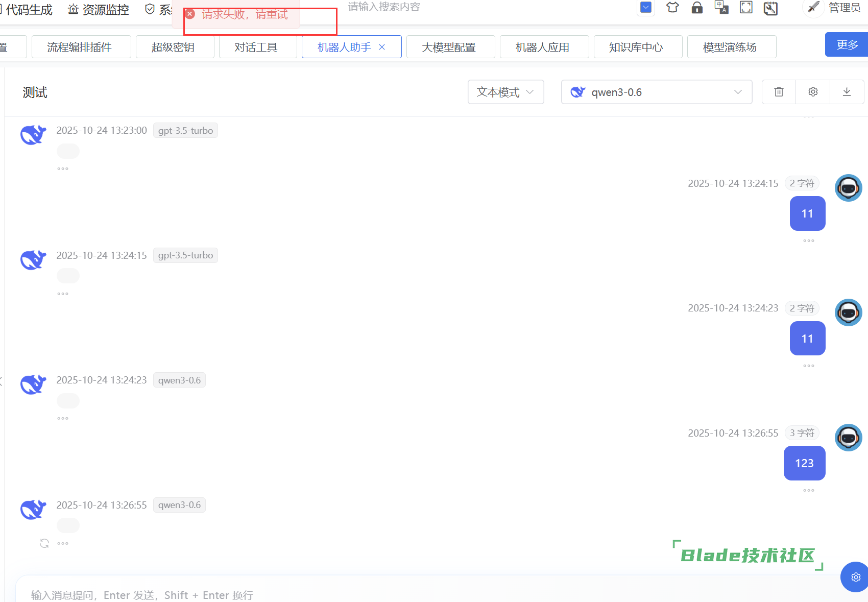Open the 资源监控 menu

(x=99, y=10)
